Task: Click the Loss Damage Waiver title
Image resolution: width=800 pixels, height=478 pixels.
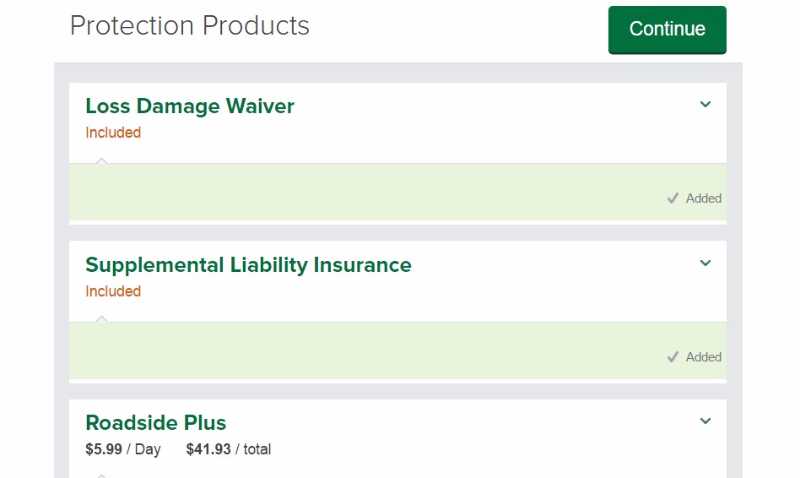Action: (190, 106)
